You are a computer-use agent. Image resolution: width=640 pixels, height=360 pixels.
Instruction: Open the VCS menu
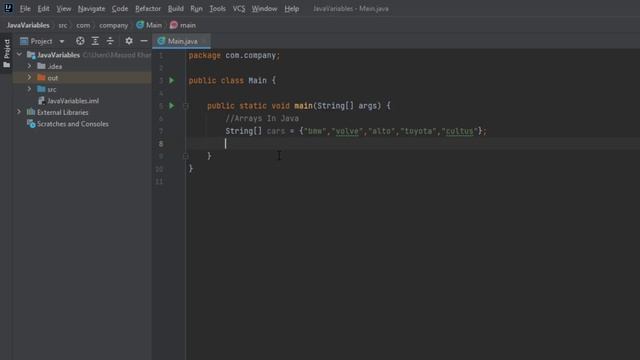click(x=239, y=9)
